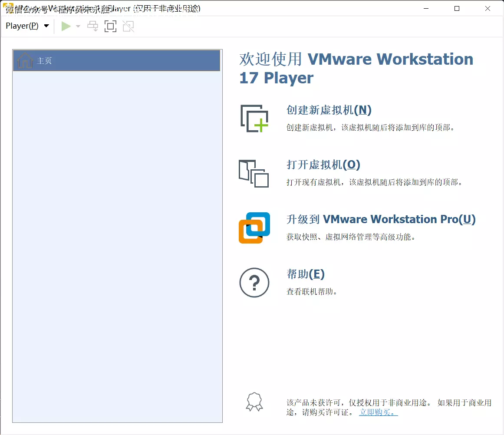Click the 创建新虚拟机(N) heading
The width and height of the screenshot is (504, 435).
(329, 110)
